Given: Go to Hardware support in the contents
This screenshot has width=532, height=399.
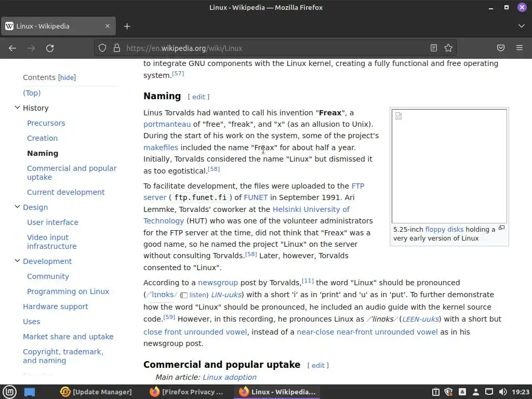Looking at the screenshot, I should pyautogui.click(x=56, y=307).
